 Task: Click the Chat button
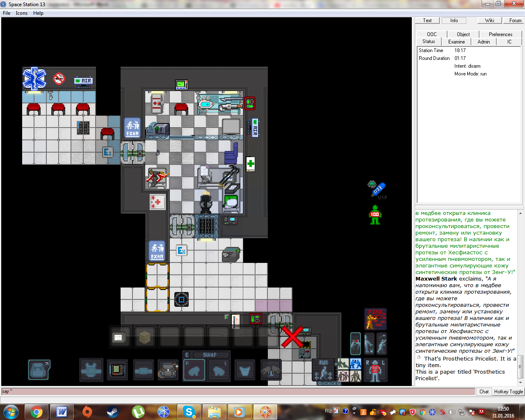[x=484, y=392]
